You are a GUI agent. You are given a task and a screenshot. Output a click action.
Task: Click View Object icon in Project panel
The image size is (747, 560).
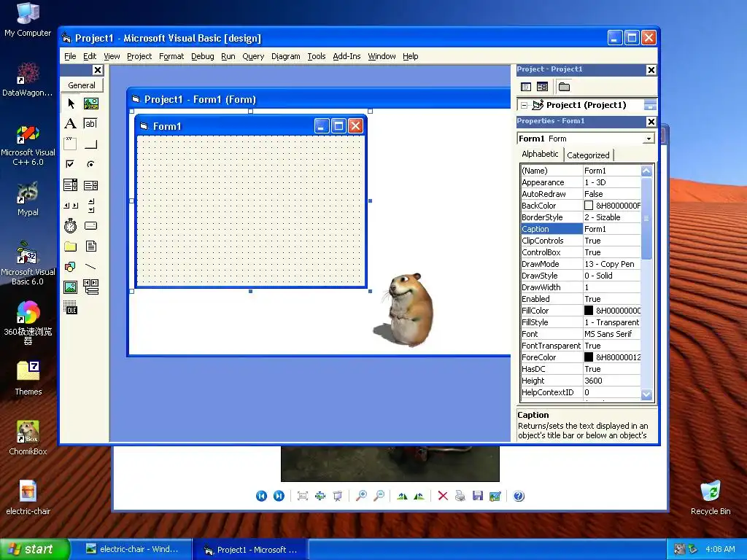542,87
